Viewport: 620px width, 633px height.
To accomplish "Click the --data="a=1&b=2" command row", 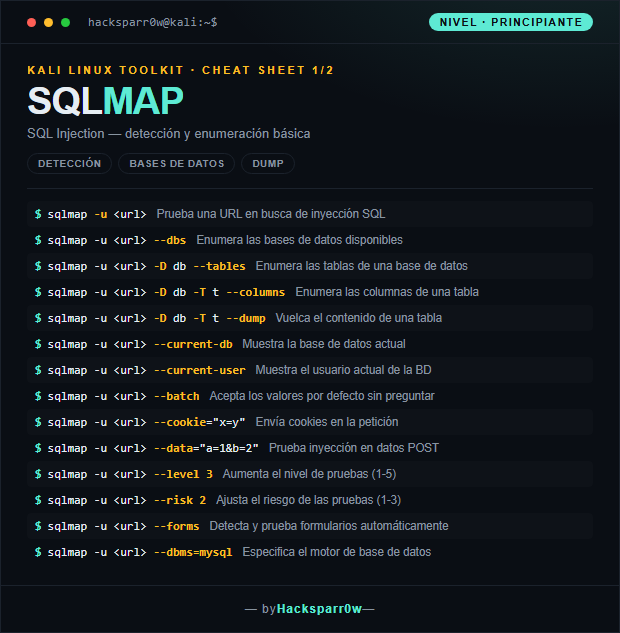I will (x=310, y=448).
